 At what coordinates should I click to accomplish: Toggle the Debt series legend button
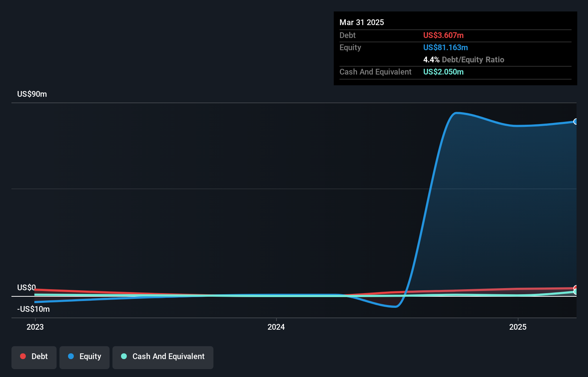(x=34, y=357)
